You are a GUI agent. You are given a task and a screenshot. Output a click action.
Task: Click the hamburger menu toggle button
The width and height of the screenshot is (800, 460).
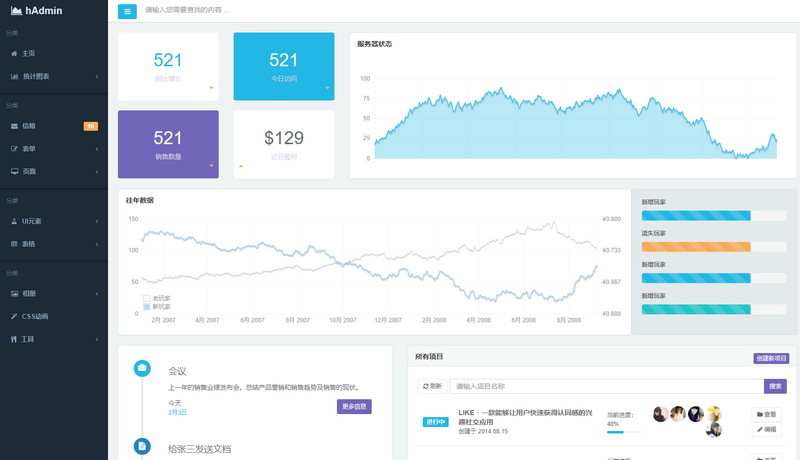pos(127,11)
